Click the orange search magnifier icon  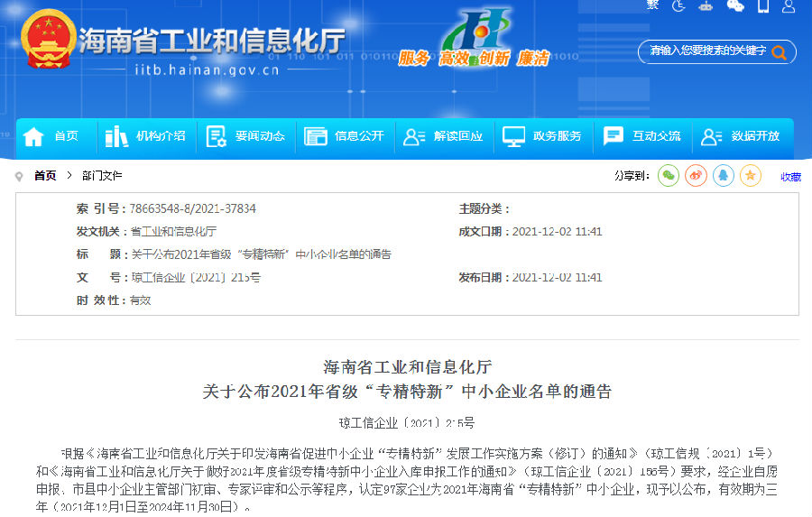(778, 52)
